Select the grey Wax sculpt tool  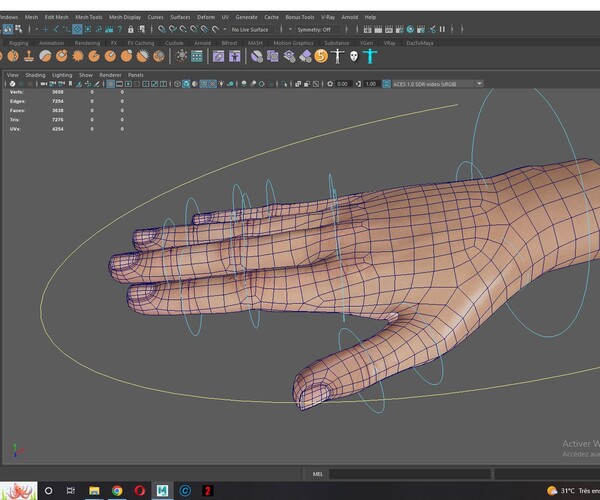tap(45, 56)
